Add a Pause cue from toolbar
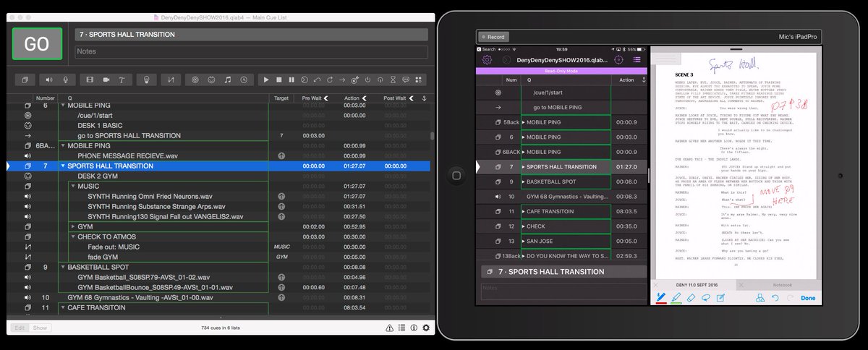Image resolution: width=868 pixels, height=350 pixels. click(292, 80)
